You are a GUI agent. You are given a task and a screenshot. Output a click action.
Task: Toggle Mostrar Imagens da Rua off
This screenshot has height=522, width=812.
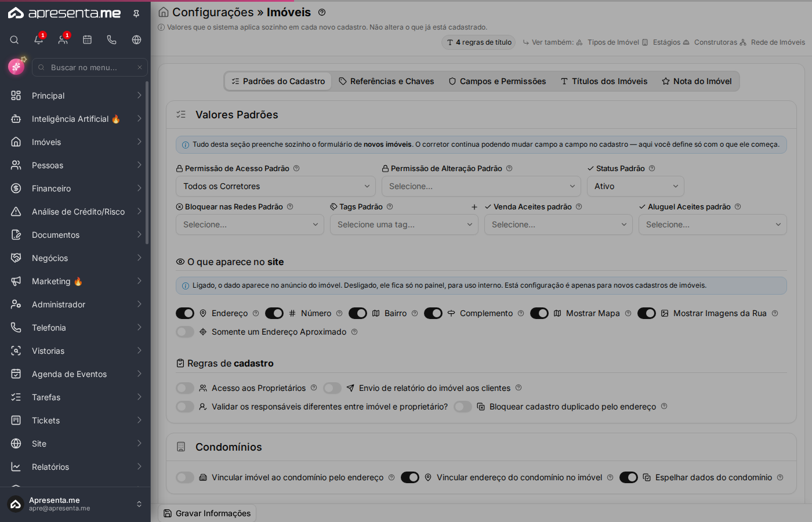[x=647, y=313]
